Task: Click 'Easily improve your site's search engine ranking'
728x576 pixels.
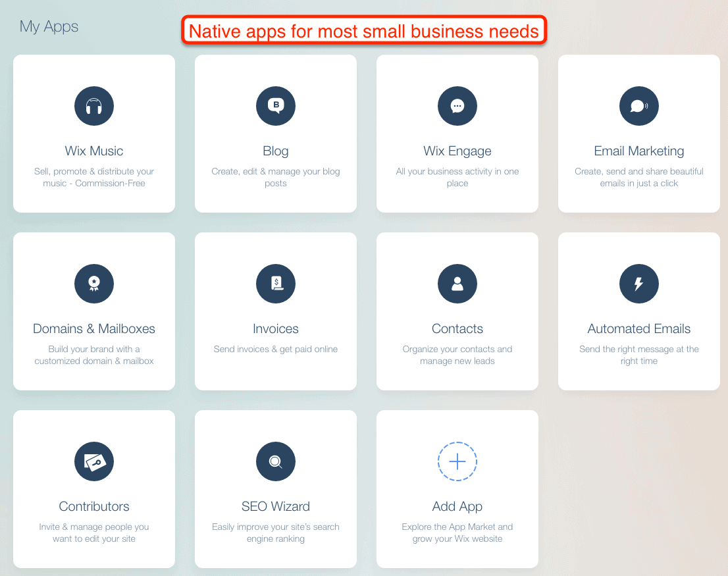Action: coord(276,533)
